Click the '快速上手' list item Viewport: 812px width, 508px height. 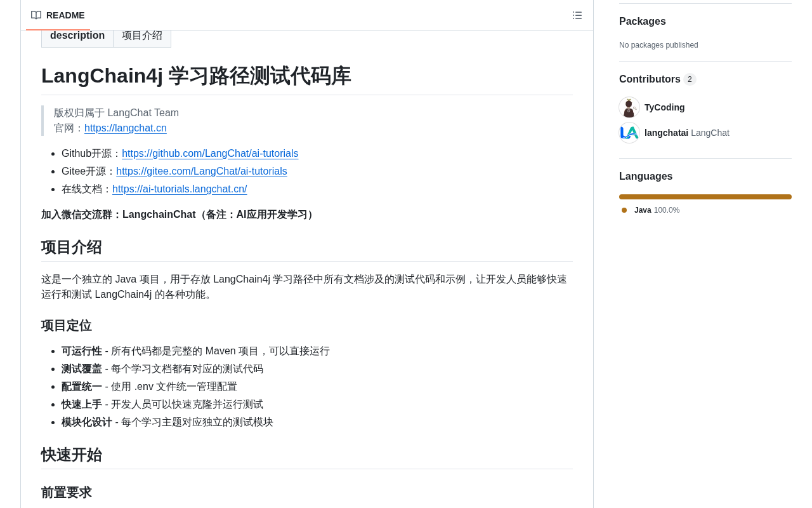(162, 404)
